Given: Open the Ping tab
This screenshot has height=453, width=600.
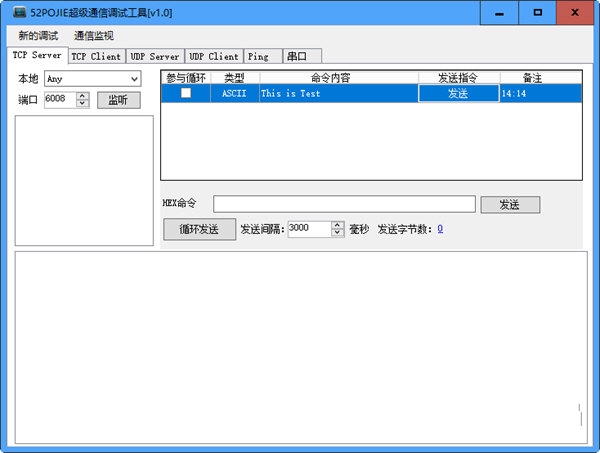Looking at the screenshot, I should [258, 56].
